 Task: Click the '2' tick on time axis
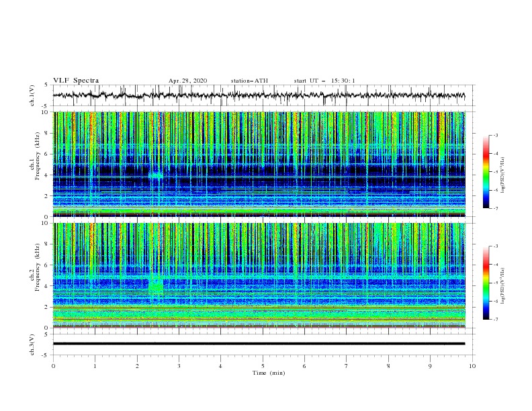[137, 366]
